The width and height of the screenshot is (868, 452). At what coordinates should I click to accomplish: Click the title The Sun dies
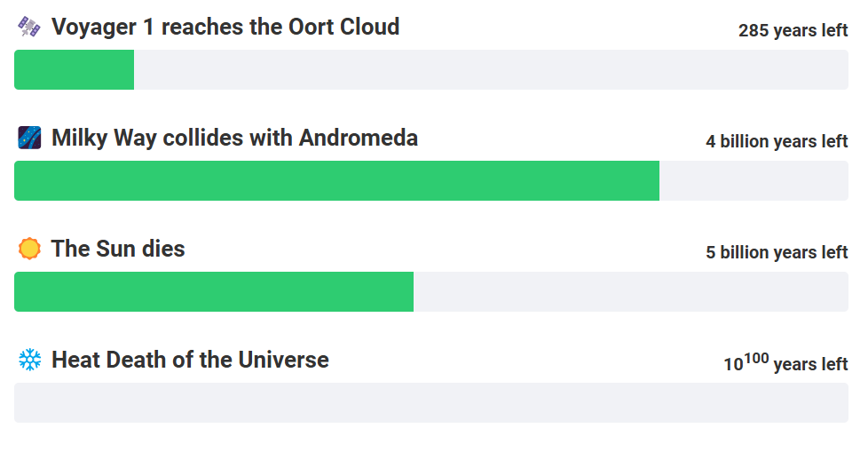[118, 249]
